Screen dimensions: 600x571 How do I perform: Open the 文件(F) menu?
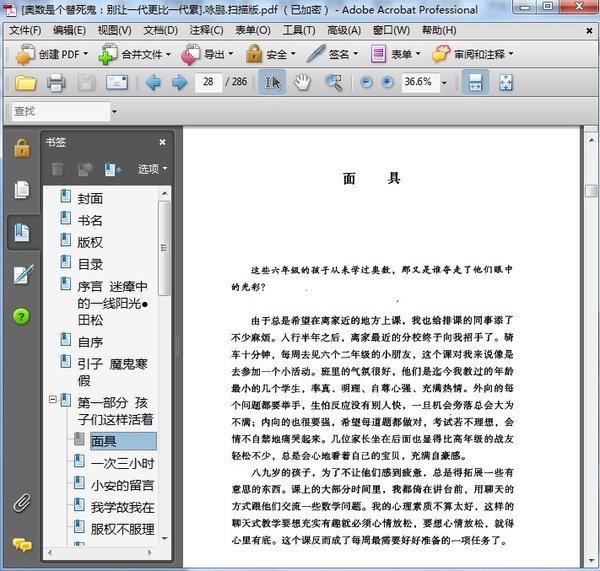25,30
